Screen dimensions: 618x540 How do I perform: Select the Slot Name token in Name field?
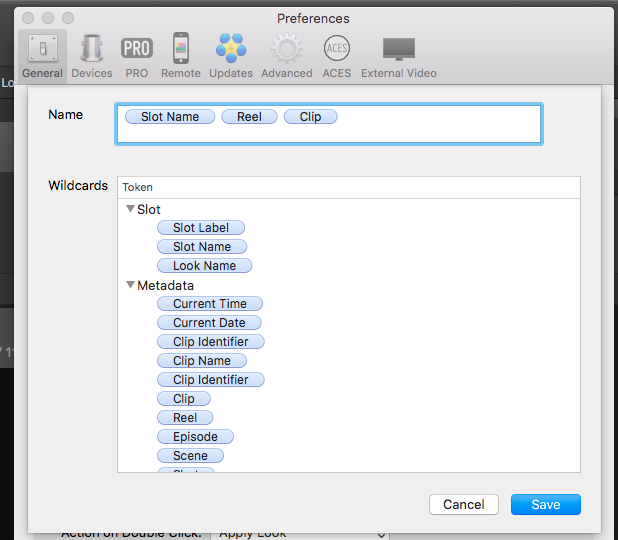point(169,117)
